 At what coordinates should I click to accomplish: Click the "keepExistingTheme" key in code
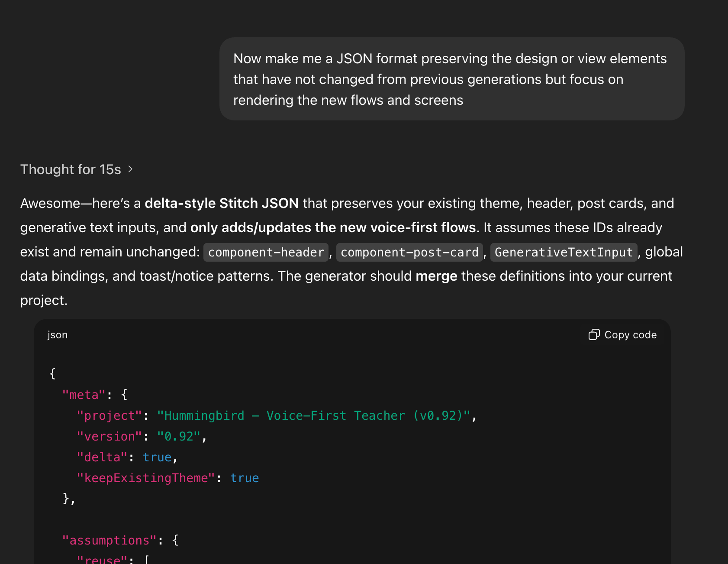145,478
